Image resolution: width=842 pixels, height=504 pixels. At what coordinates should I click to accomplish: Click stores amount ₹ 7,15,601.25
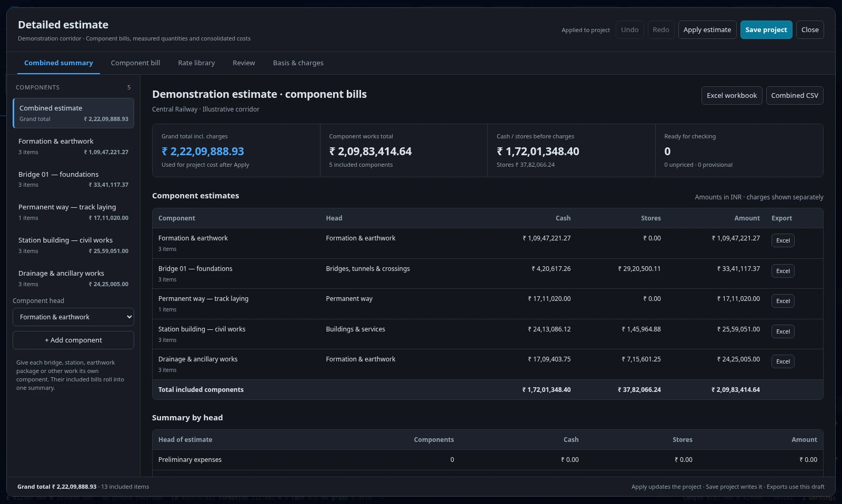coord(641,359)
